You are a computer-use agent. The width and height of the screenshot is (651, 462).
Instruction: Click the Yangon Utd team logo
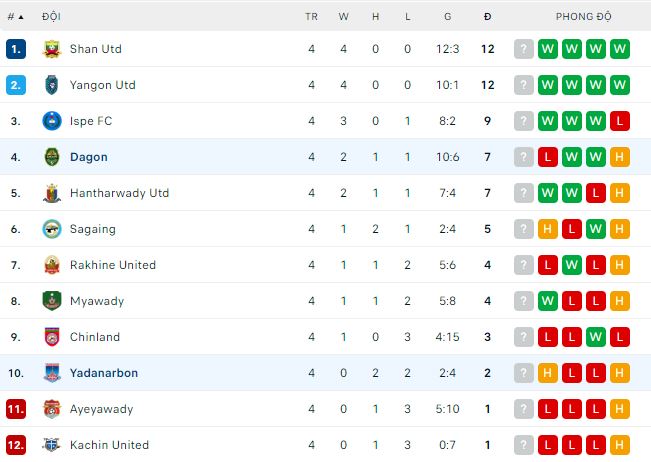[x=52, y=85]
